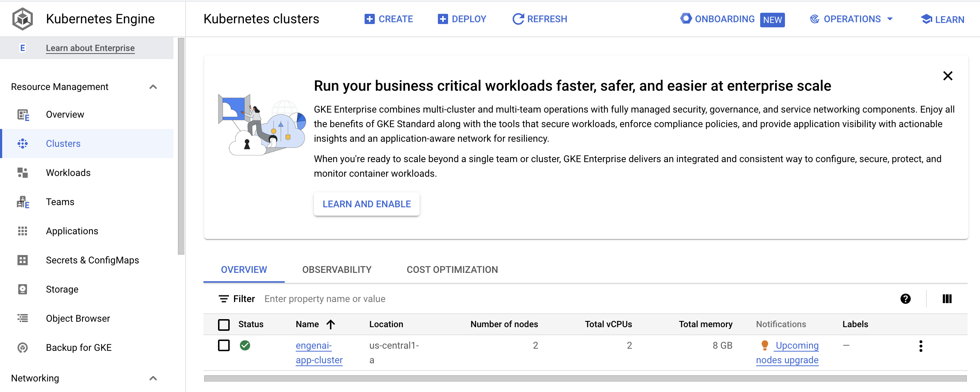This screenshot has width=980, height=392.
Task: Click the Filter lines icon
Action: pos(224,299)
